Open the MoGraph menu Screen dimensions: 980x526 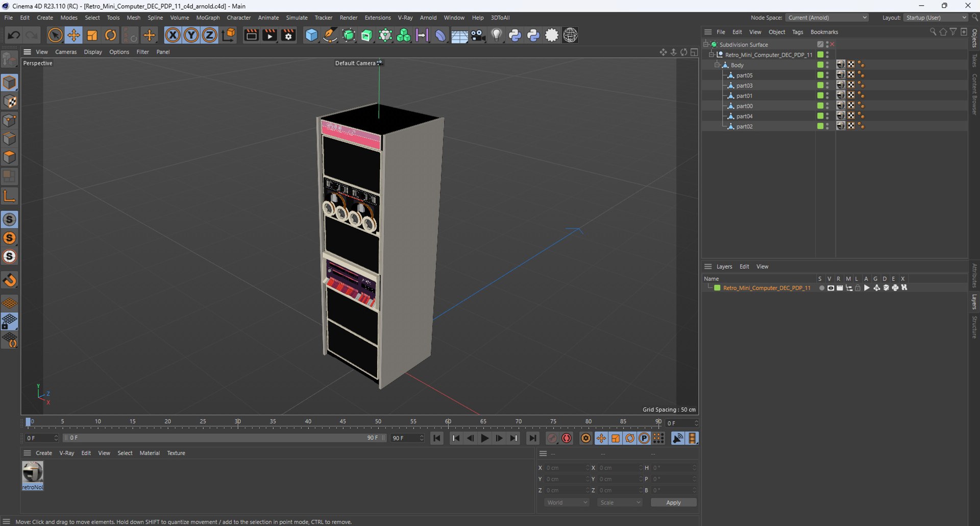pos(208,17)
